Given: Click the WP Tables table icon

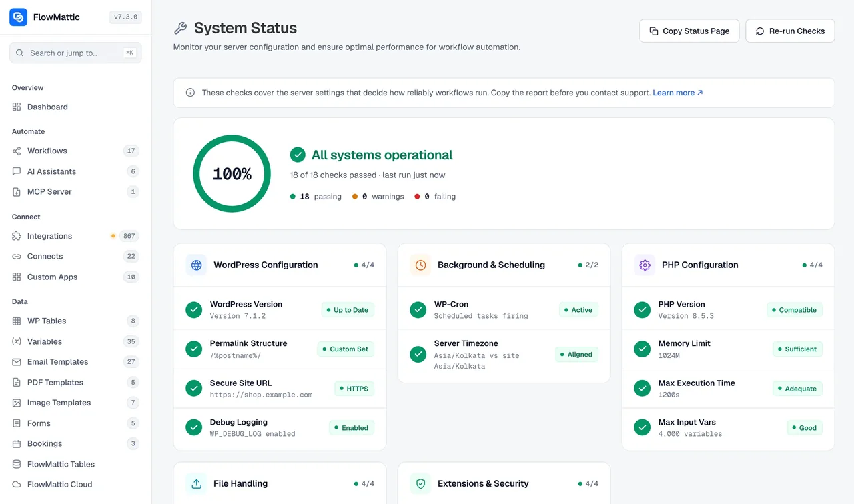Looking at the screenshot, I should click(17, 321).
